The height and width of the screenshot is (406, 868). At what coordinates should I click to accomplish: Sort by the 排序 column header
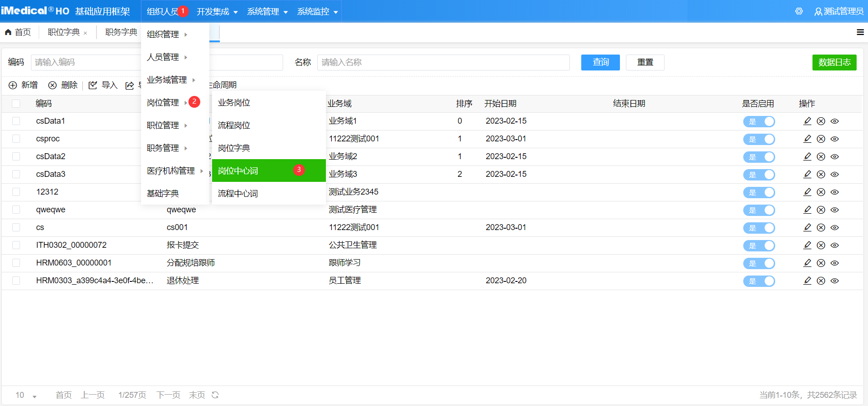[464, 104]
